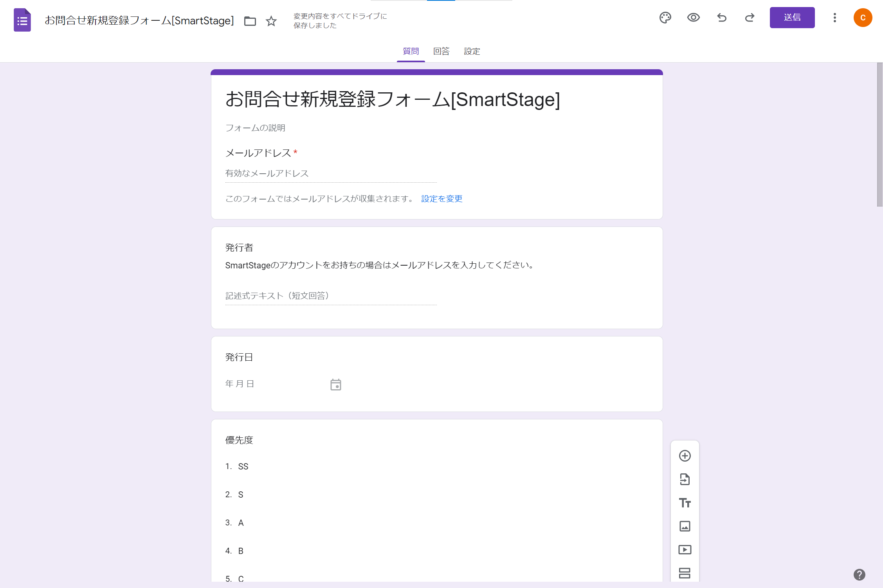Select the 優先度 question title
883x588 pixels.
click(239, 440)
